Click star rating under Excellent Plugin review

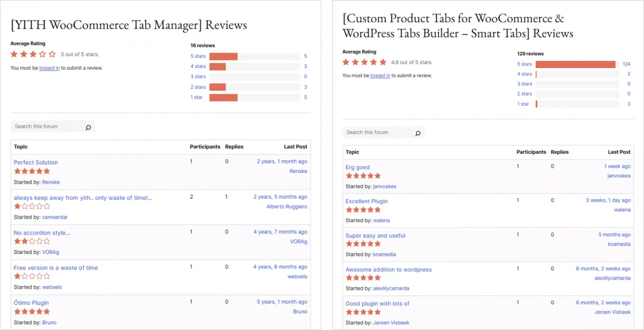(363, 210)
